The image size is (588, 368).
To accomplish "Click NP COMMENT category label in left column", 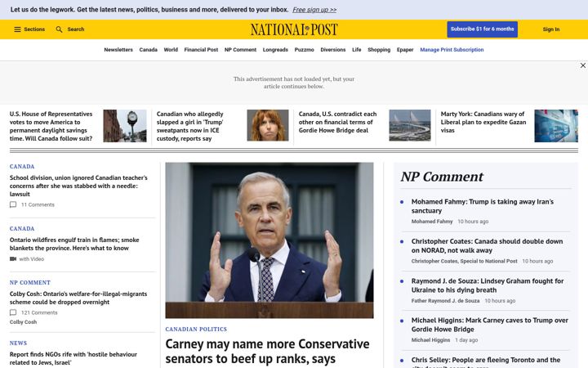I will click(30, 282).
